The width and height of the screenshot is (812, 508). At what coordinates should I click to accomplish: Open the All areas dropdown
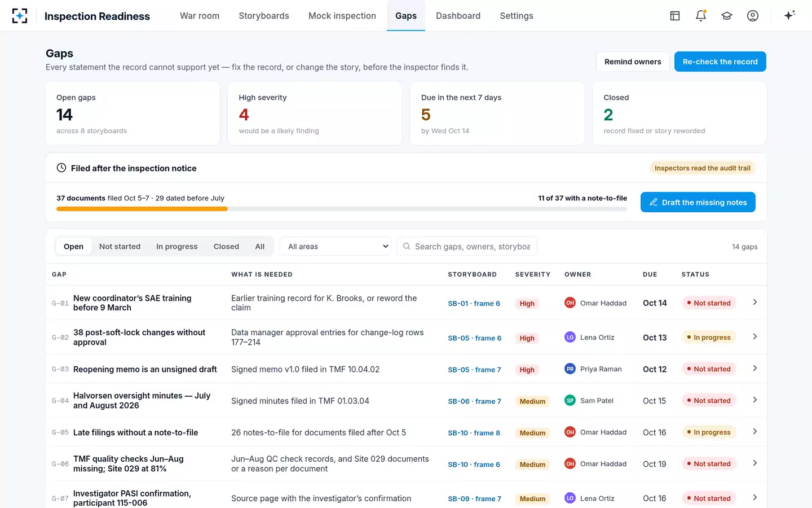pos(336,246)
